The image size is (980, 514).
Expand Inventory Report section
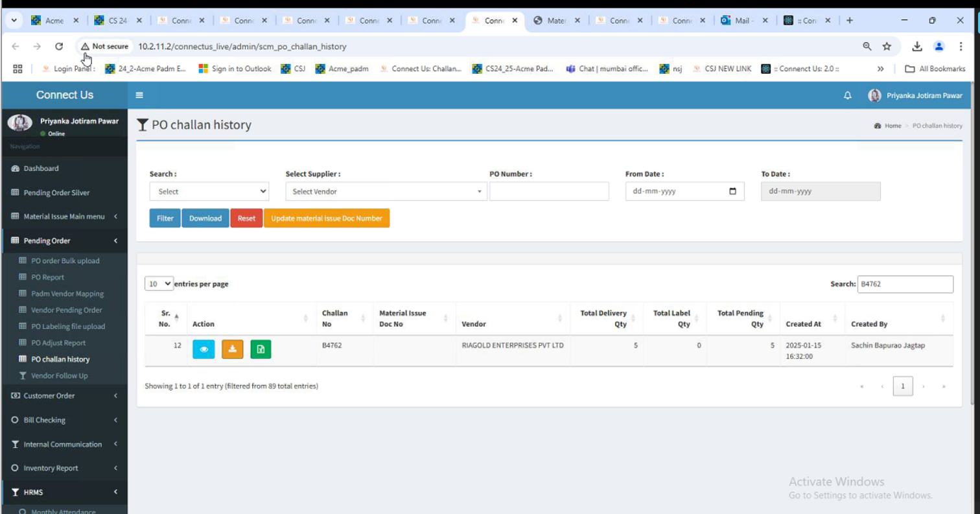[x=64, y=468]
